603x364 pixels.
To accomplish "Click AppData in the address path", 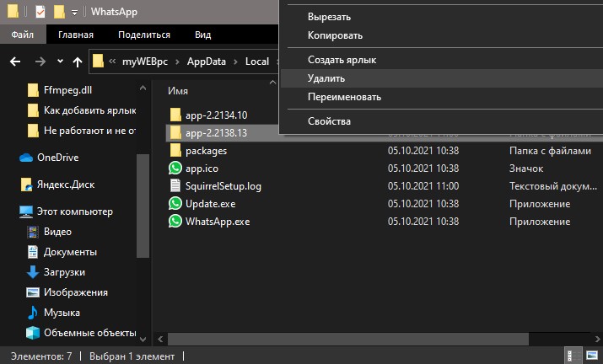I will (207, 62).
